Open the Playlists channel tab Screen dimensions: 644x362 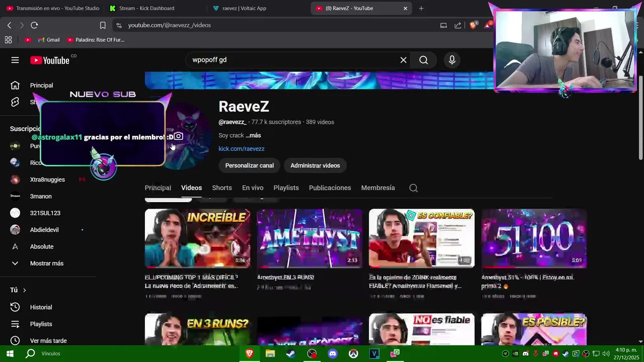(x=286, y=188)
